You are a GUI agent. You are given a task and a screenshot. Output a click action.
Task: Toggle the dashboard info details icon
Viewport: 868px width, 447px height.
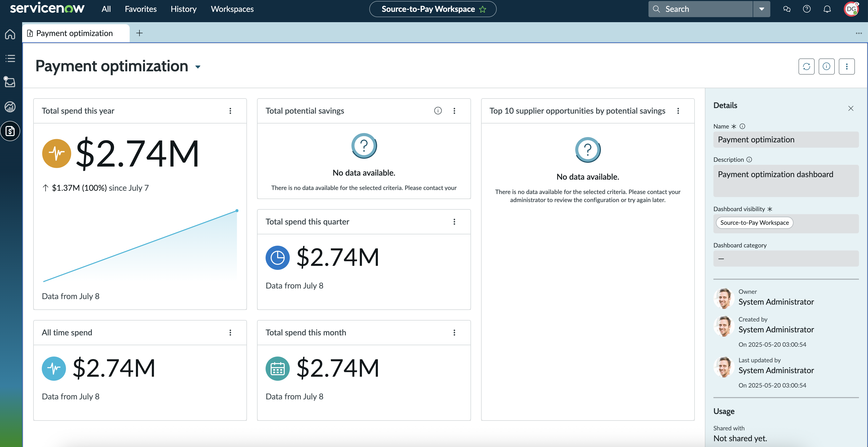(x=826, y=67)
